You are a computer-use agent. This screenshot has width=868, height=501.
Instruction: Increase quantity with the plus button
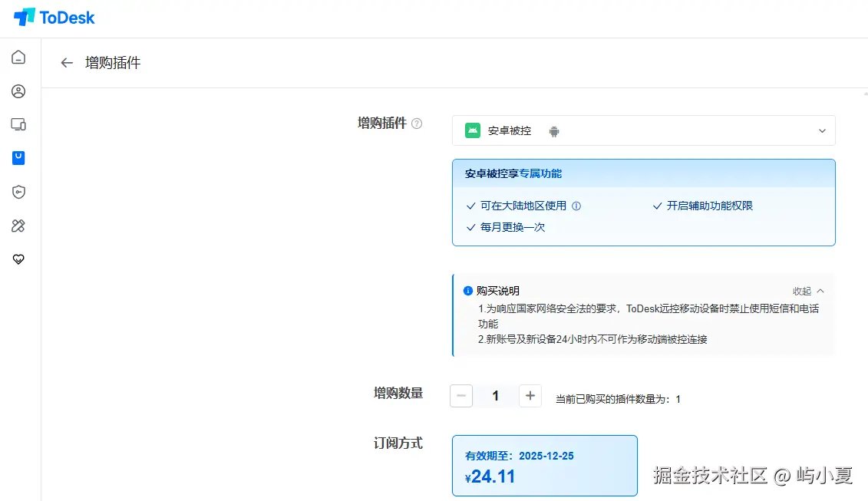[530, 396]
